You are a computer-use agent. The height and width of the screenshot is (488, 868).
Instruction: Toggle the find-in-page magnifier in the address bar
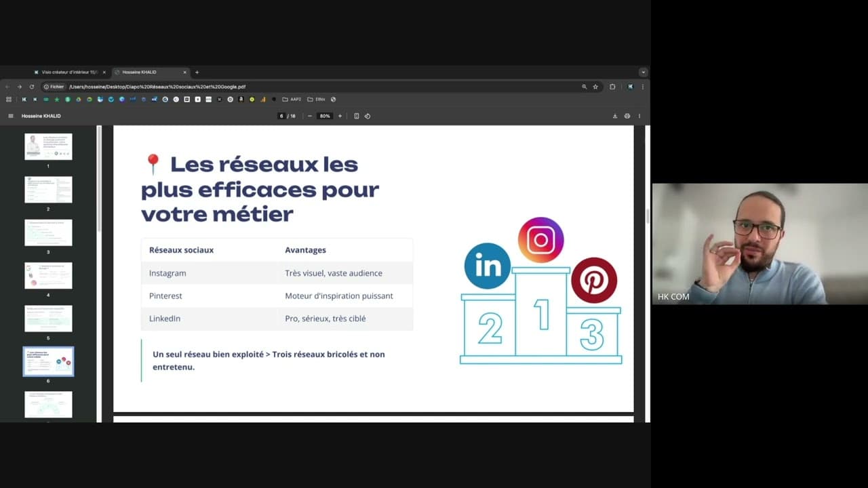[x=584, y=87]
